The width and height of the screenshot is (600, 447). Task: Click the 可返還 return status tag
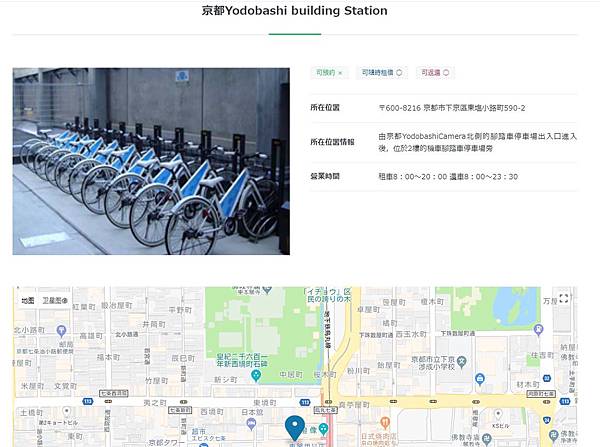(435, 72)
